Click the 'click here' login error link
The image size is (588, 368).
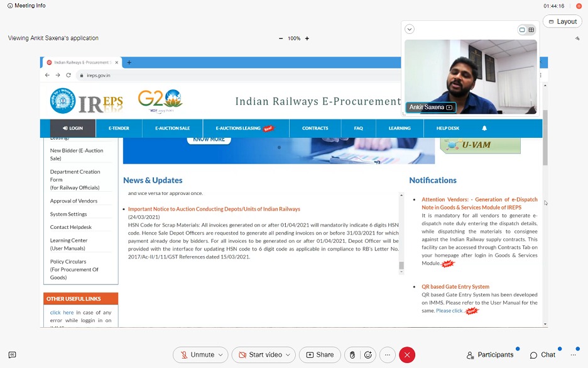(62, 313)
